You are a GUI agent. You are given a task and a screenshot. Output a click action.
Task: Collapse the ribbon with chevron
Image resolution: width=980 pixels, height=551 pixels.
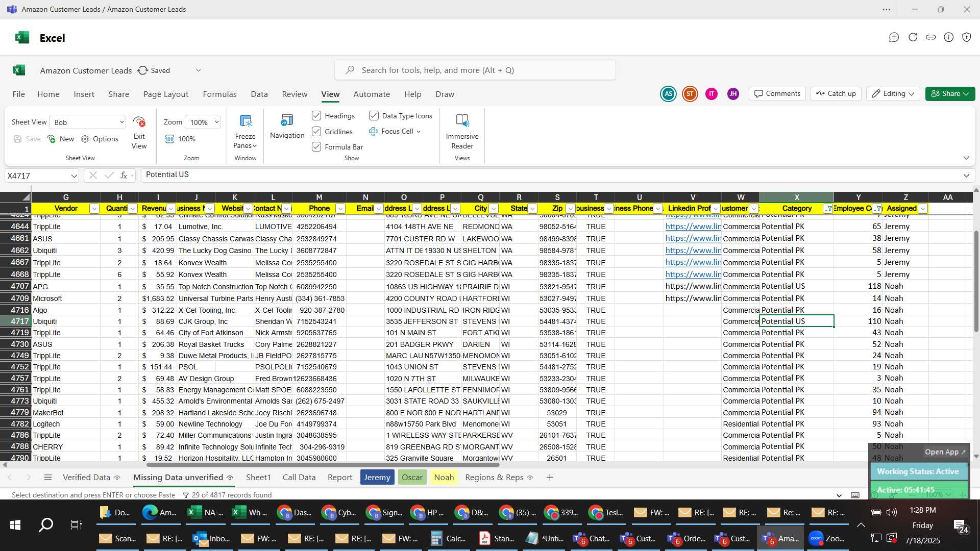[966, 158]
